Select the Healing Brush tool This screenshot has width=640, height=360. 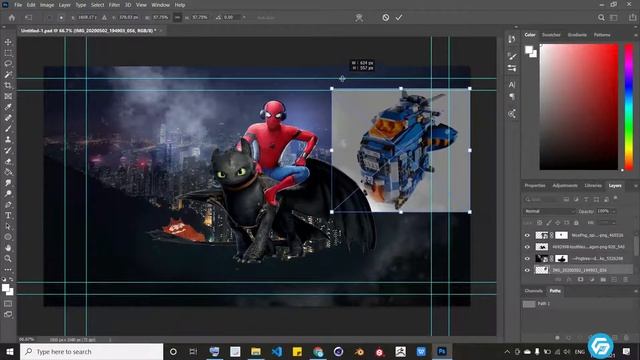coord(8,118)
